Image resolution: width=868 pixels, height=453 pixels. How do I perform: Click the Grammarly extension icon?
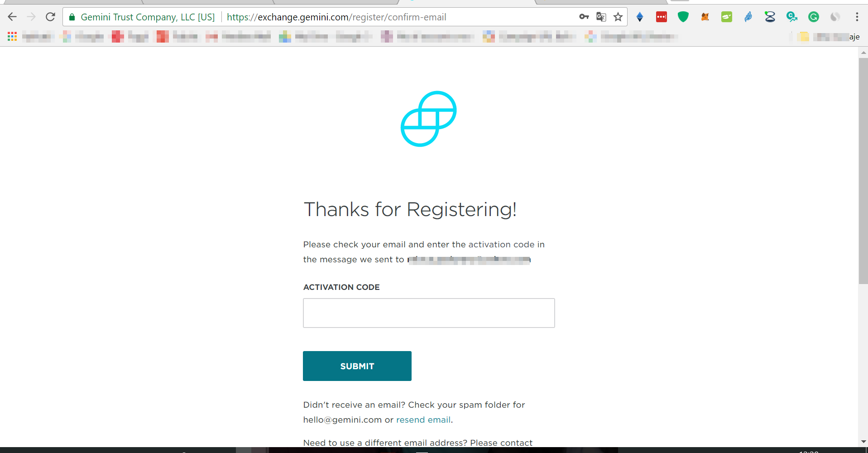click(814, 17)
